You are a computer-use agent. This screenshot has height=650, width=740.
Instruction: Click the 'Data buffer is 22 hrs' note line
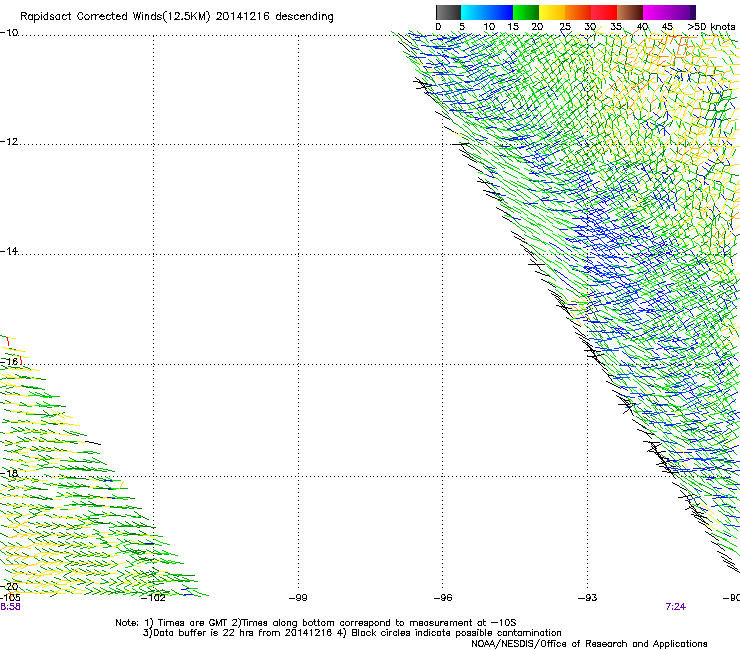click(x=352, y=633)
